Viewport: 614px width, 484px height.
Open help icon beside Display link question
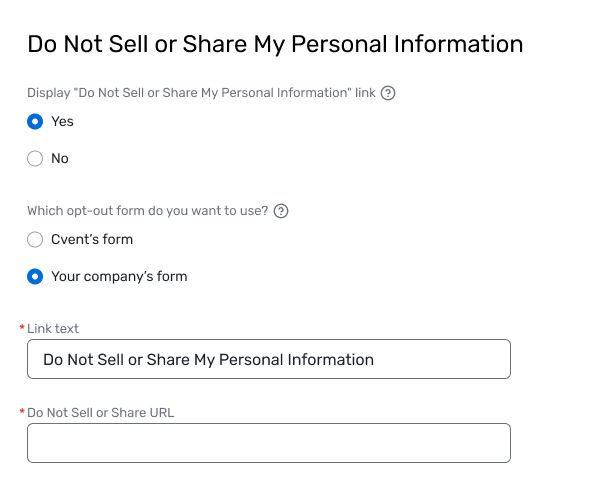[388, 93]
